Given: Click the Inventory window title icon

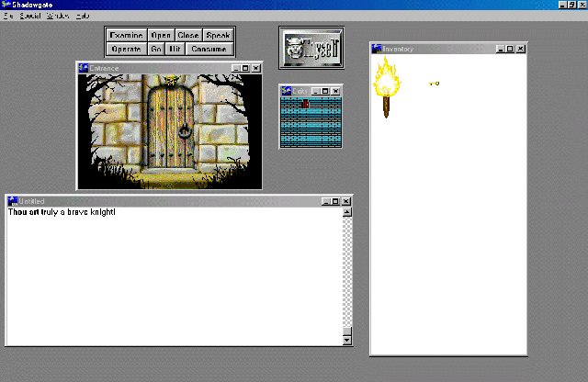Looking at the screenshot, I should tap(377, 49).
